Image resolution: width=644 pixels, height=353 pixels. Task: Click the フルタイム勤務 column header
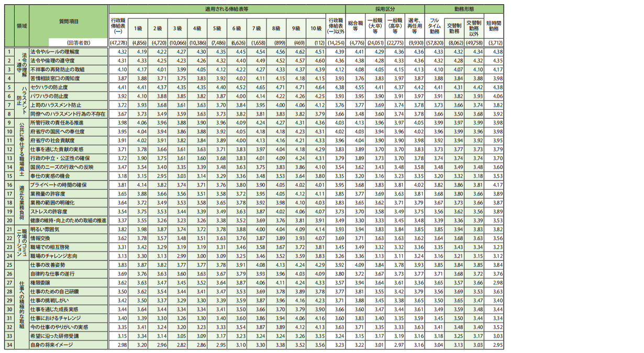coord(434,26)
